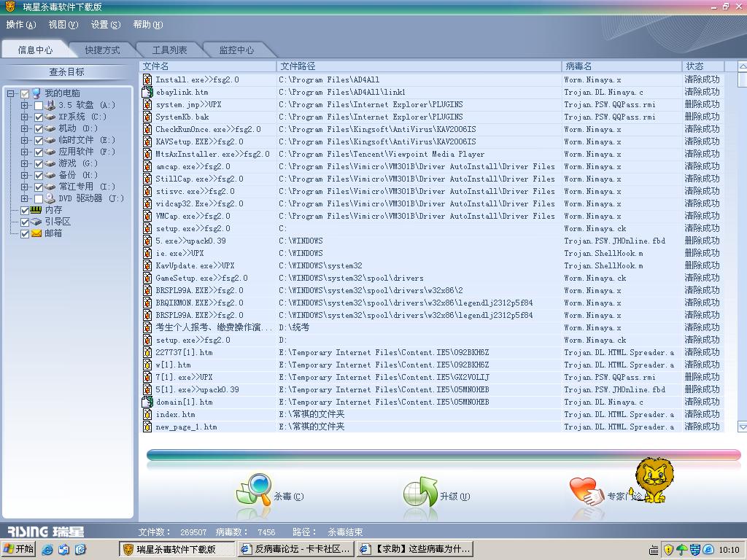Click the 升级 update globe icon
This screenshot has width=747, height=560.
pyautogui.click(x=420, y=493)
